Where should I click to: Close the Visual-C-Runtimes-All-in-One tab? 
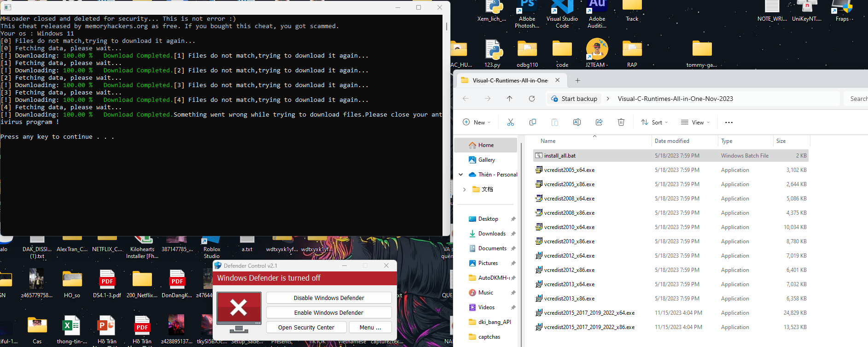[x=557, y=80]
